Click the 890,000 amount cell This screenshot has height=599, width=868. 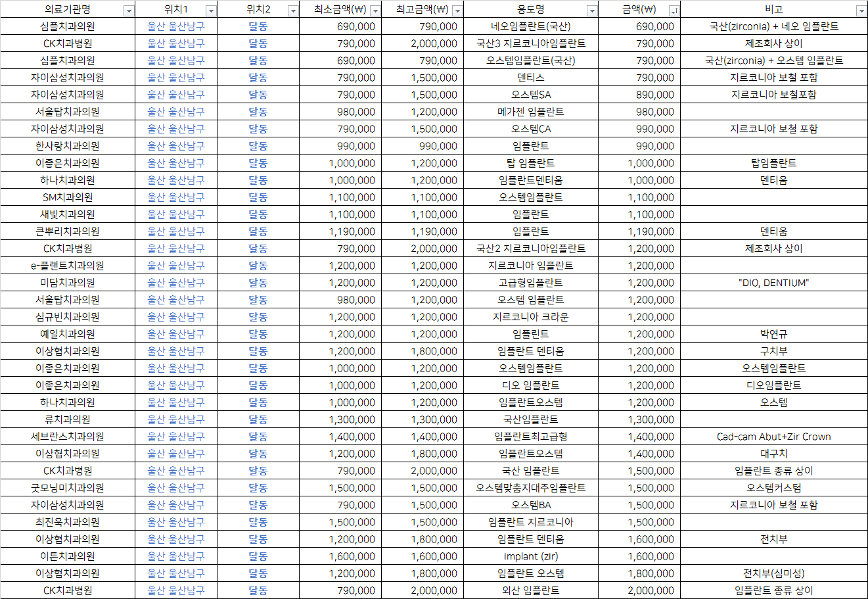[x=639, y=95]
